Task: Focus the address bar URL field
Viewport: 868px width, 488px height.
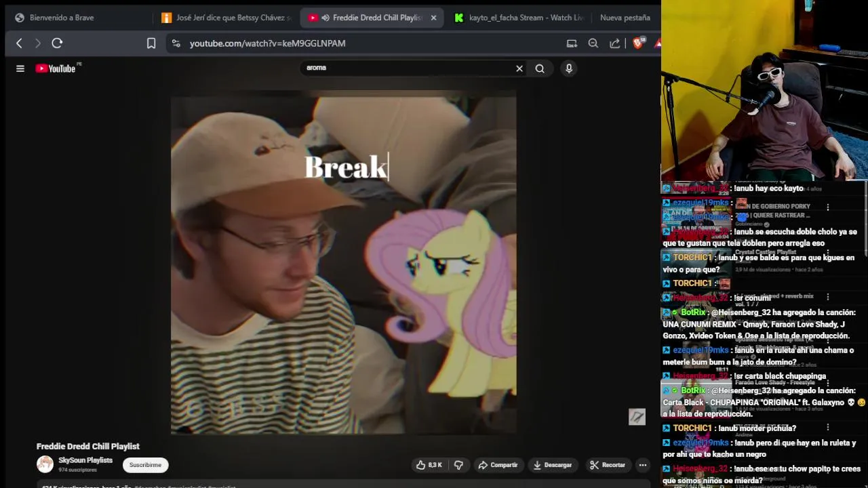Action: (373, 43)
